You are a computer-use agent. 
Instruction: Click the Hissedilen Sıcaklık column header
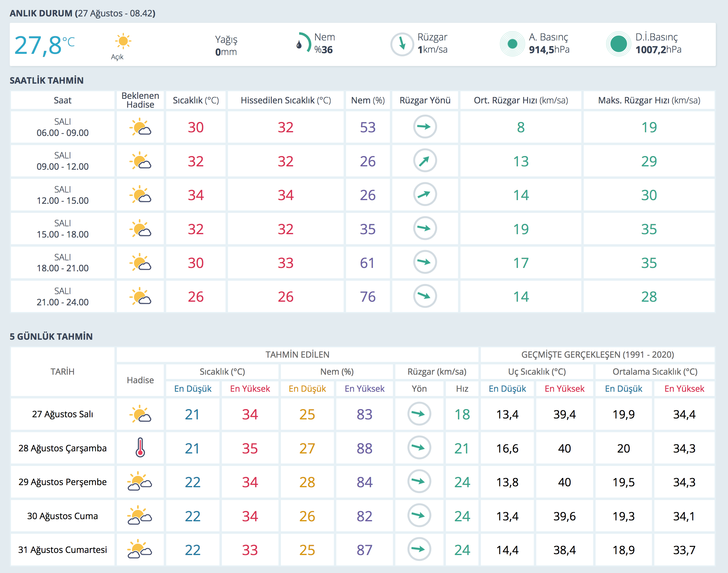coord(285,100)
